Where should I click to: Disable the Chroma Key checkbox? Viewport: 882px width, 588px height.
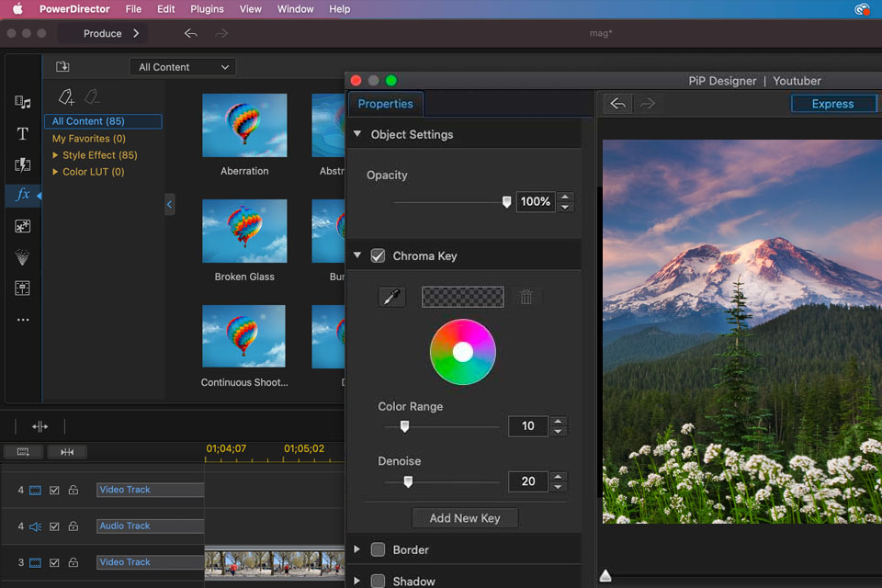378,256
